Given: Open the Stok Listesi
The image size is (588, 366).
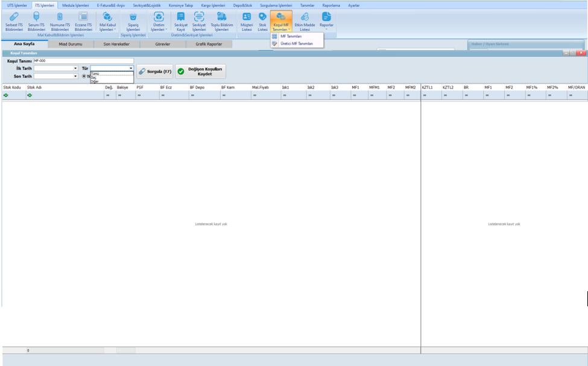Looking at the screenshot, I should pos(262,21).
